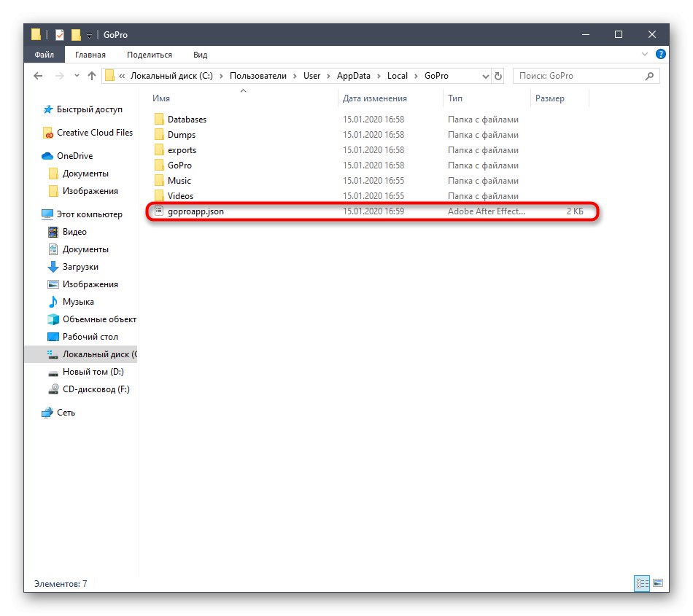Click the Локальный диск (C:) breadcrumb

(x=171, y=76)
